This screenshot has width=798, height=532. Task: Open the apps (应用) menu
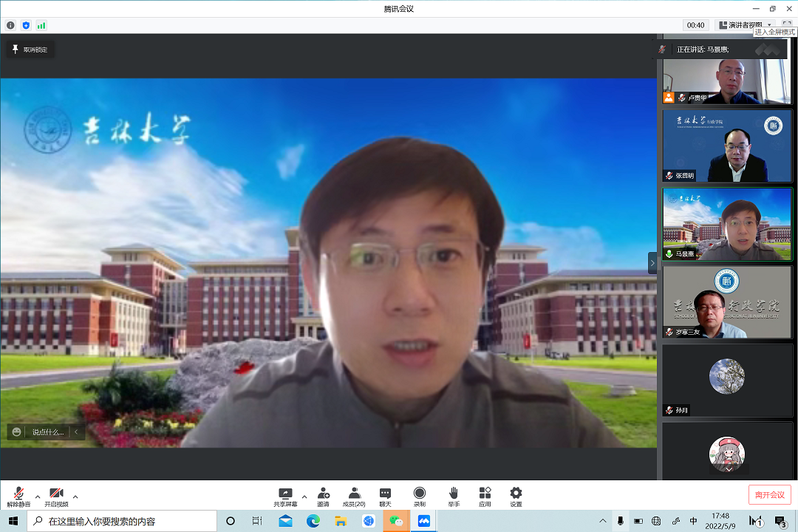(485, 496)
